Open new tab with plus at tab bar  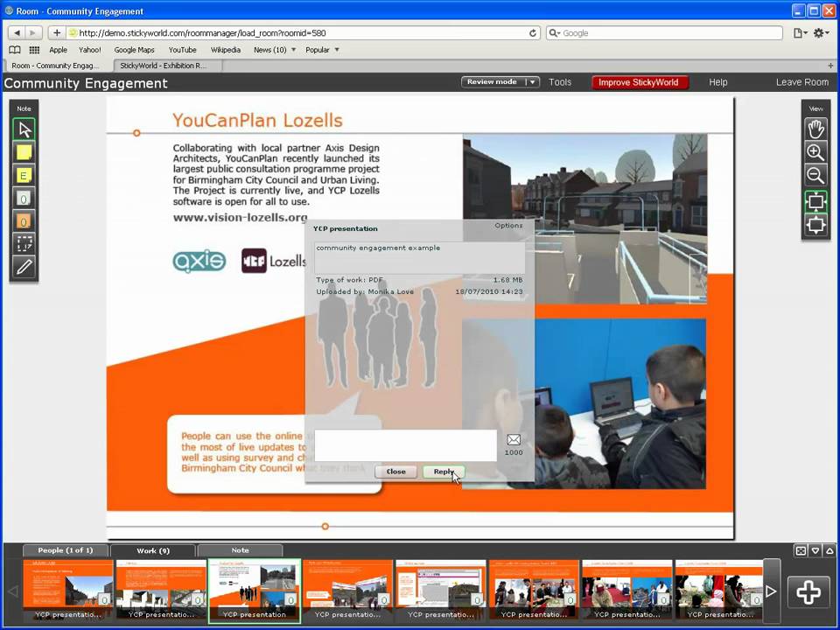pyautogui.click(x=831, y=66)
